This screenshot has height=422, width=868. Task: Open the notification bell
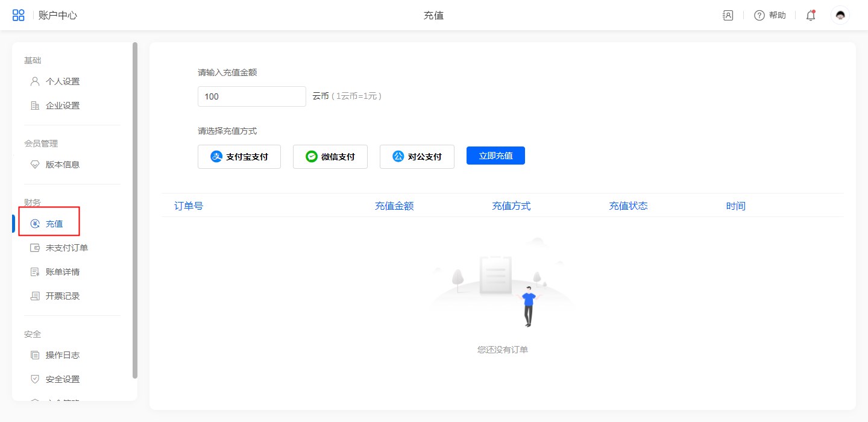point(811,16)
